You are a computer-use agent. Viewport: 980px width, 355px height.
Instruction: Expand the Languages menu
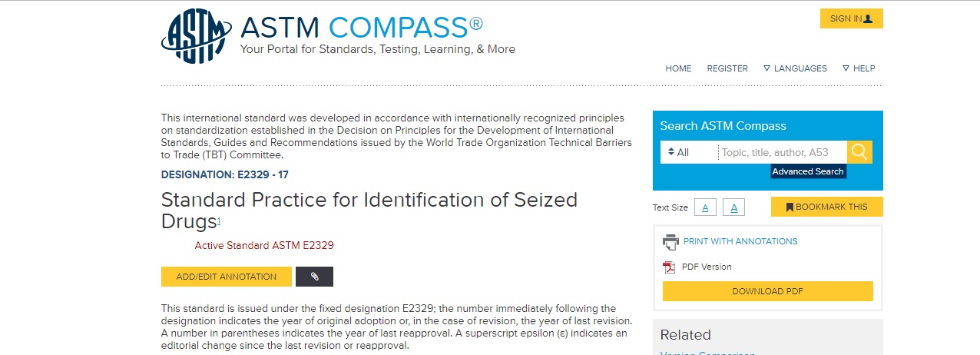[795, 68]
